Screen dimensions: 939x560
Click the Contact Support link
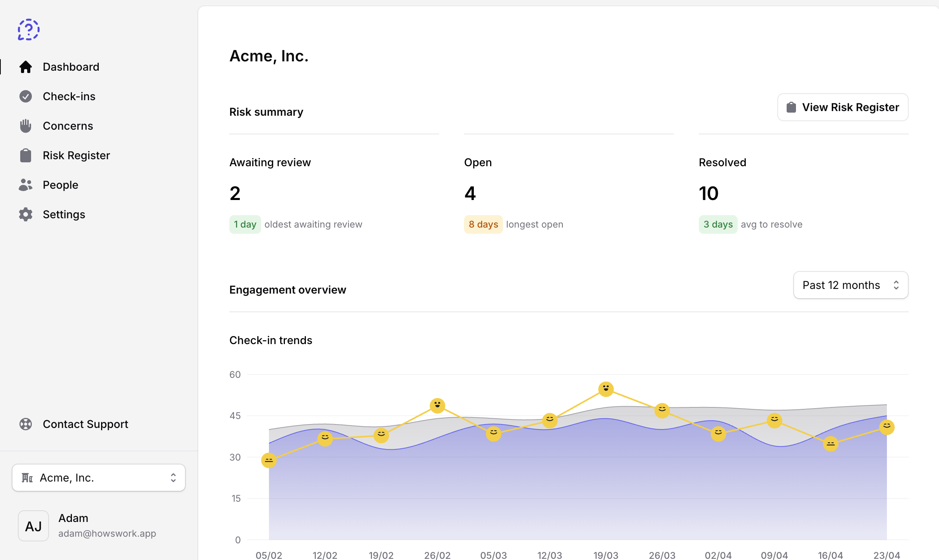pos(85,424)
